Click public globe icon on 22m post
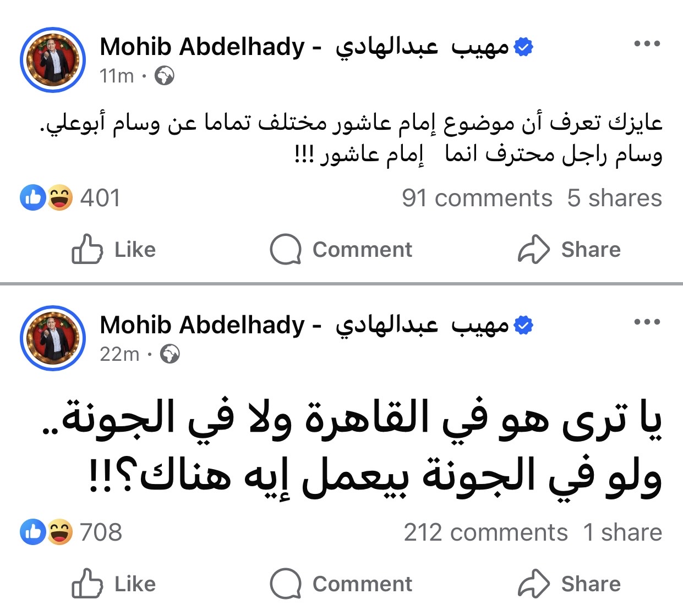 170,354
